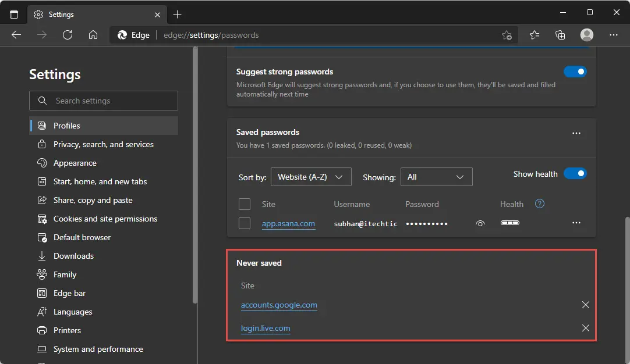
Task: Open Profiles settings section
Action: [x=104, y=126]
